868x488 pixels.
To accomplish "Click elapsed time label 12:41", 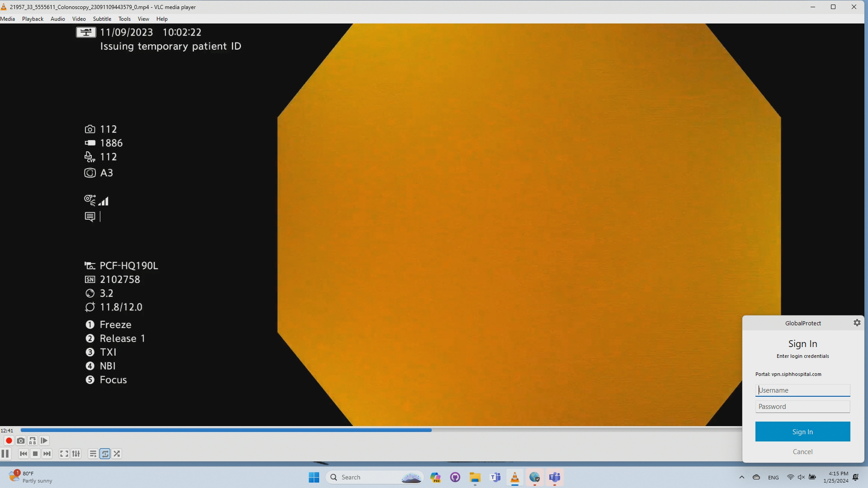I will click(7, 431).
